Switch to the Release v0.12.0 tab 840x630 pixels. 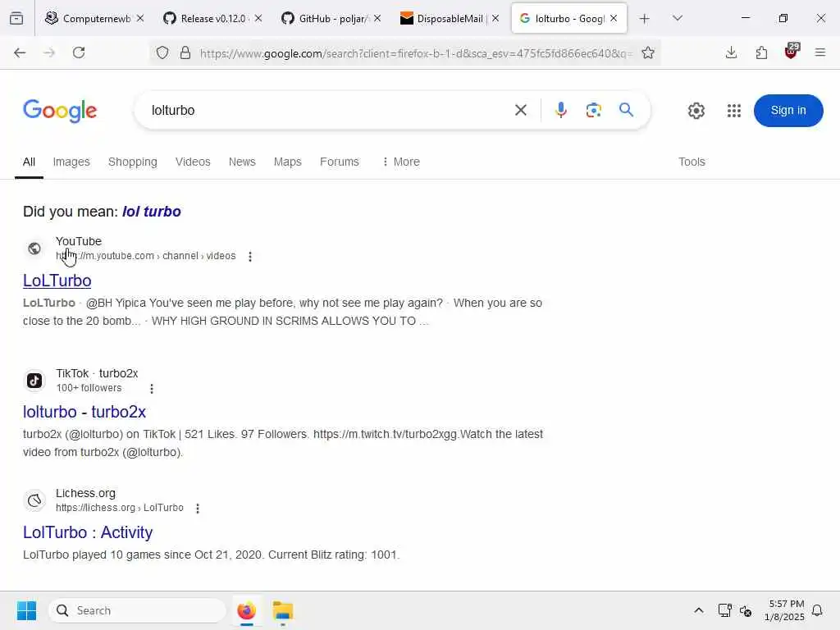206,19
